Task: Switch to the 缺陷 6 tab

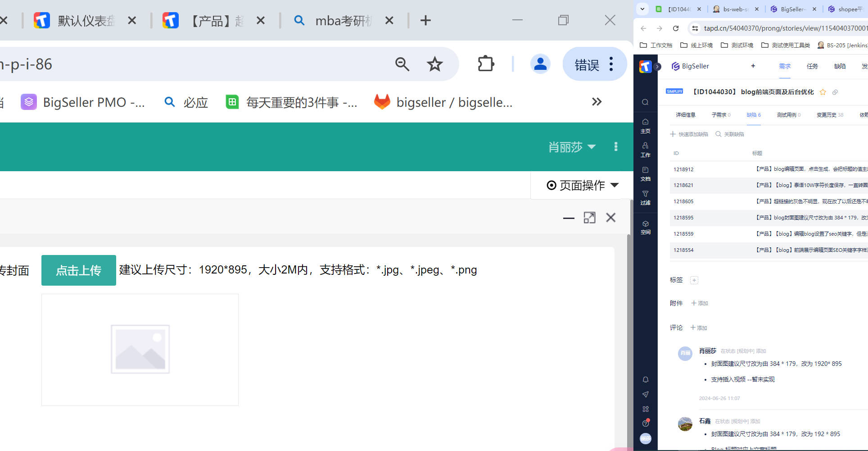Action: tap(753, 115)
